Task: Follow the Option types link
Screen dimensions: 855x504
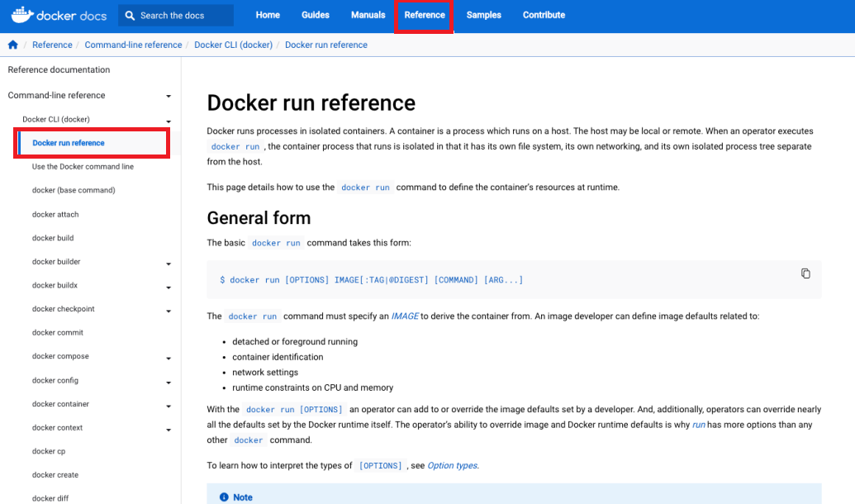Action: pyautogui.click(x=452, y=465)
